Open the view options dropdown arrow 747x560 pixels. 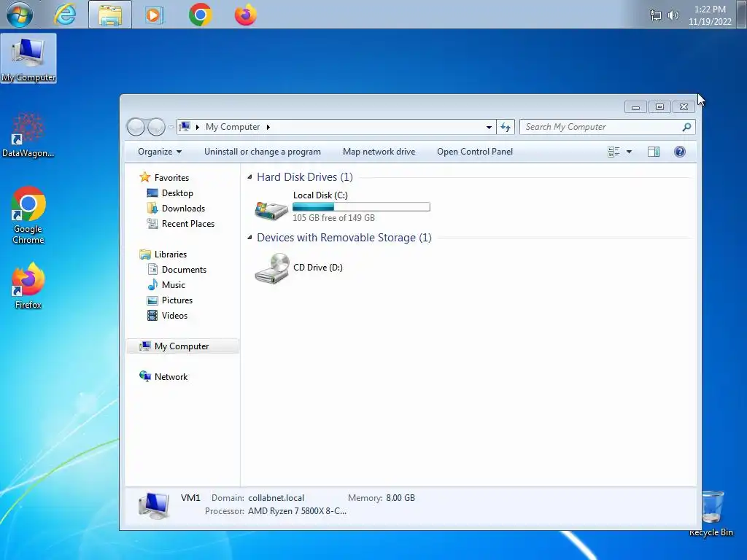click(629, 152)
